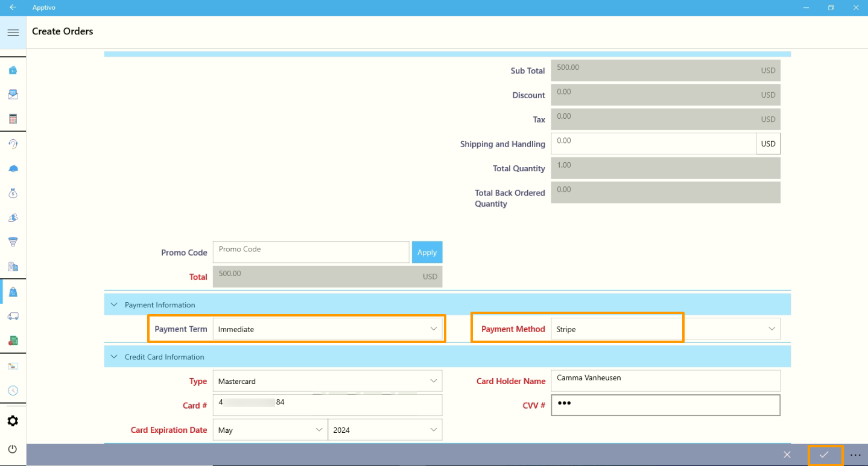The width and height of the screenshot is (868, 466).
Task: Open the card Type dropdown showing Mastercard
Action: pyautogui.click(x=328, y=381)
